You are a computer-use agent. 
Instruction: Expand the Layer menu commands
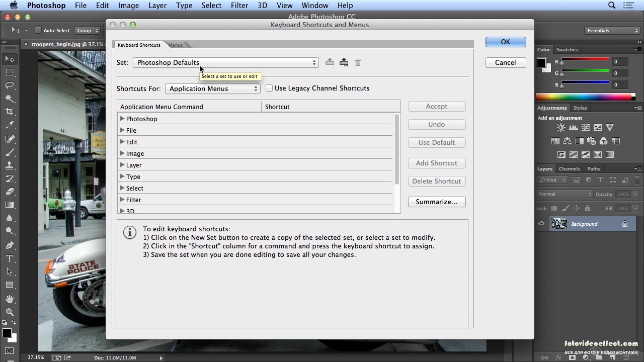pyautogui.click(x=122, y=165)
